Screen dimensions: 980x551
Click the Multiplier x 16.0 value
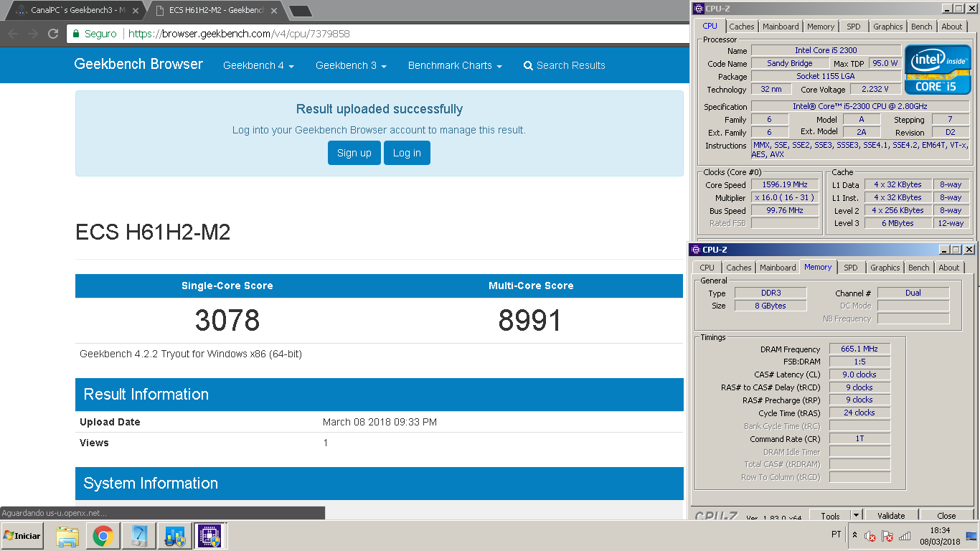pyautogui.click(x=785, y=197)
